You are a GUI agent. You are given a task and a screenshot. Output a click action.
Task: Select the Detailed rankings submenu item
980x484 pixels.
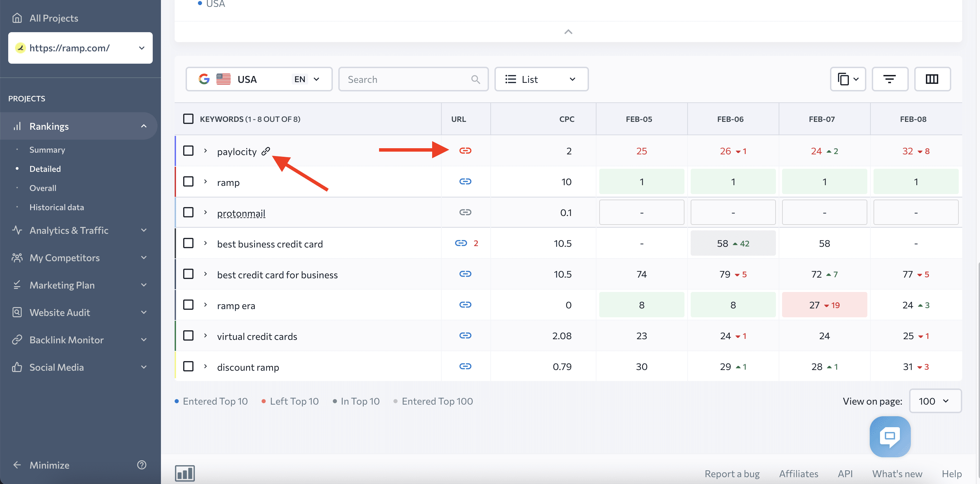click(x=45, y=169)
